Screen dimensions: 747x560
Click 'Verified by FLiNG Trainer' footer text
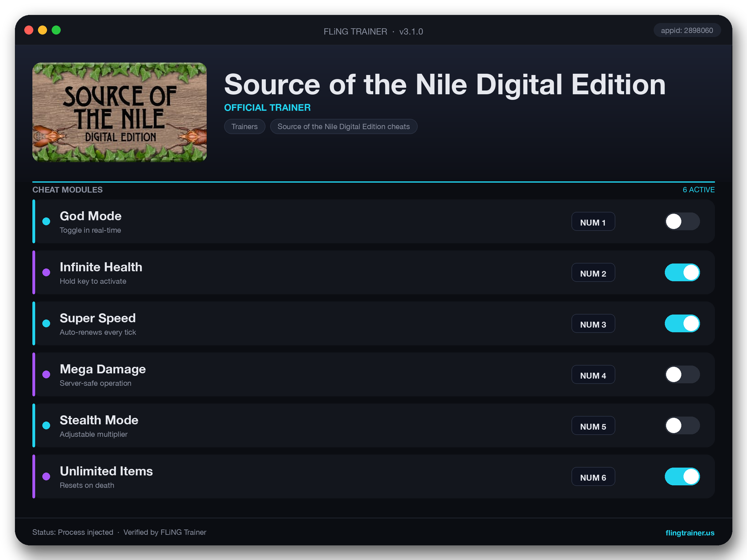pyautogui.click(x=165, y=532)
